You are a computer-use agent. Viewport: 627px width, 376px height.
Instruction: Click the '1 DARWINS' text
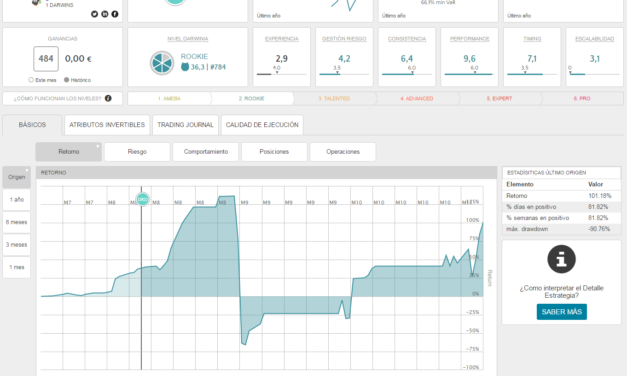click(x=59, y=5)
